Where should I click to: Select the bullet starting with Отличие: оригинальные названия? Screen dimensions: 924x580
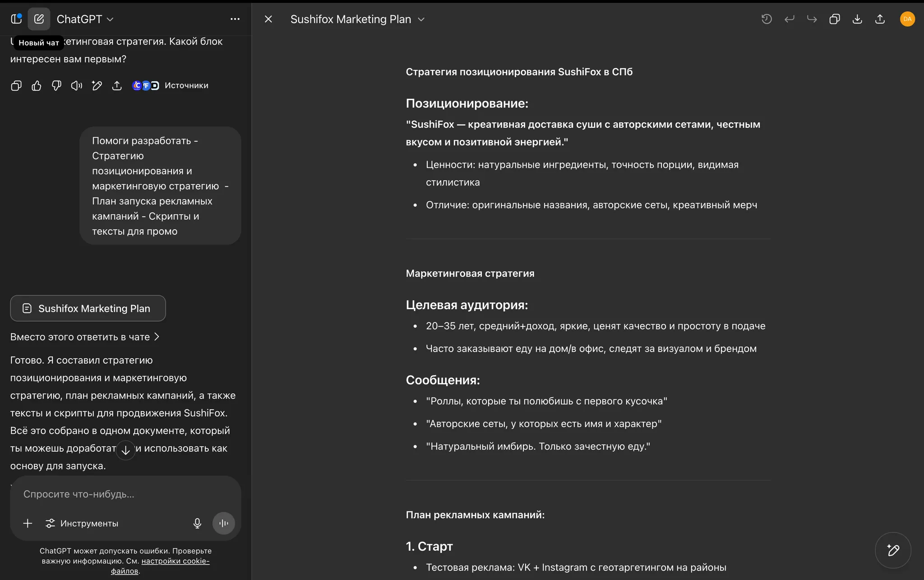pyautogui.click(x=591, y=205)
